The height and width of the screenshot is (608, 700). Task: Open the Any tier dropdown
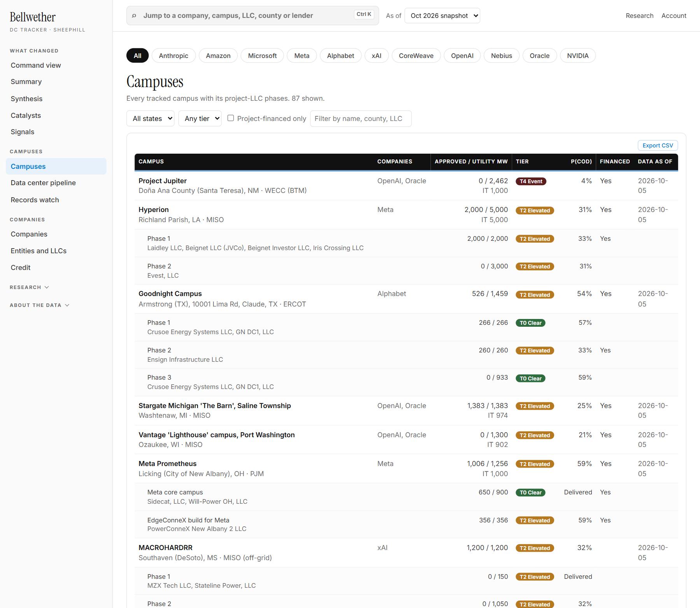pyautogui.click(x=200, y=119)
